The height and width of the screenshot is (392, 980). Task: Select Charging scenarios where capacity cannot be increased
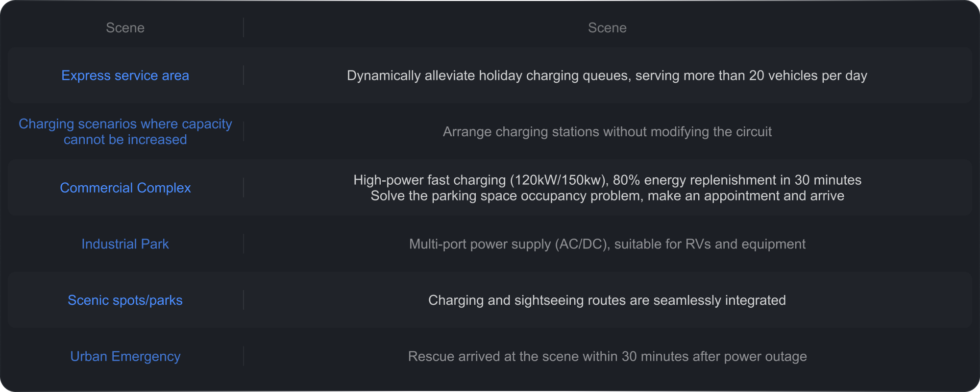click(125, 131)
